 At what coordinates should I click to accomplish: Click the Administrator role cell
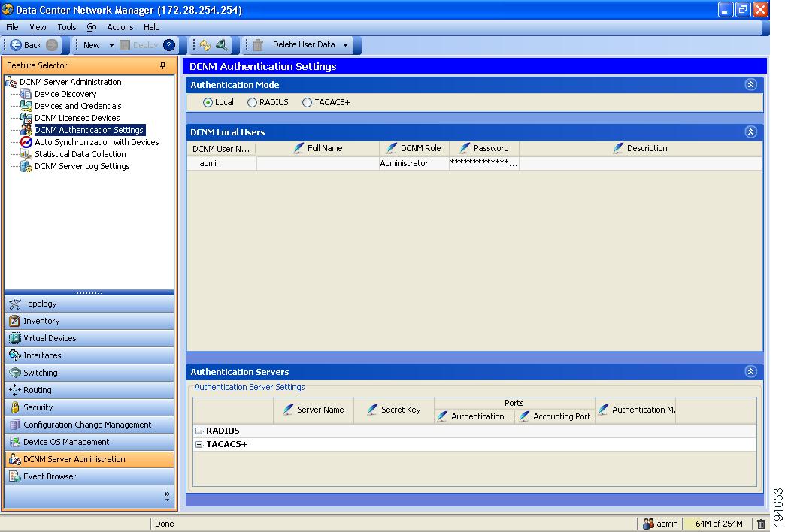click(x=414, y=163)
